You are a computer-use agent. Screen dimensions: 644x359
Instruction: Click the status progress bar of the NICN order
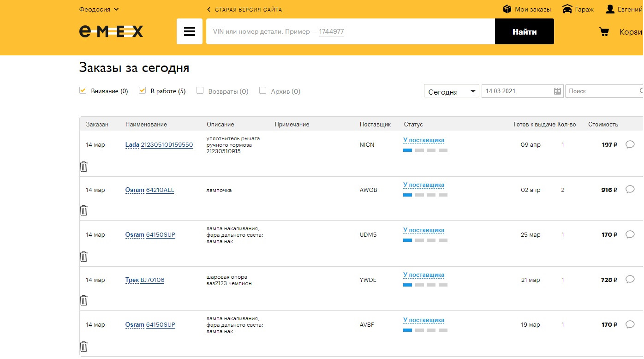[425, 150]
